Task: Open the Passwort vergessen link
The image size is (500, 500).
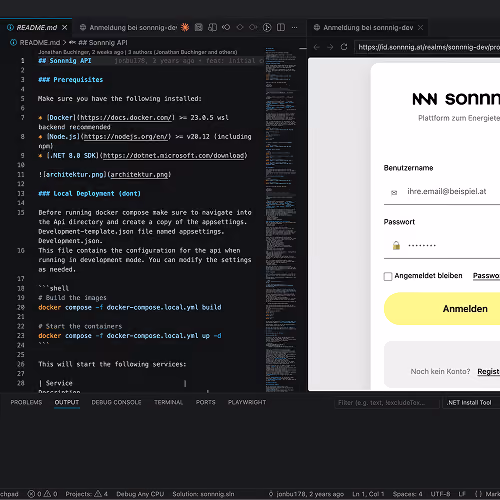Action: tap(486, 276)
